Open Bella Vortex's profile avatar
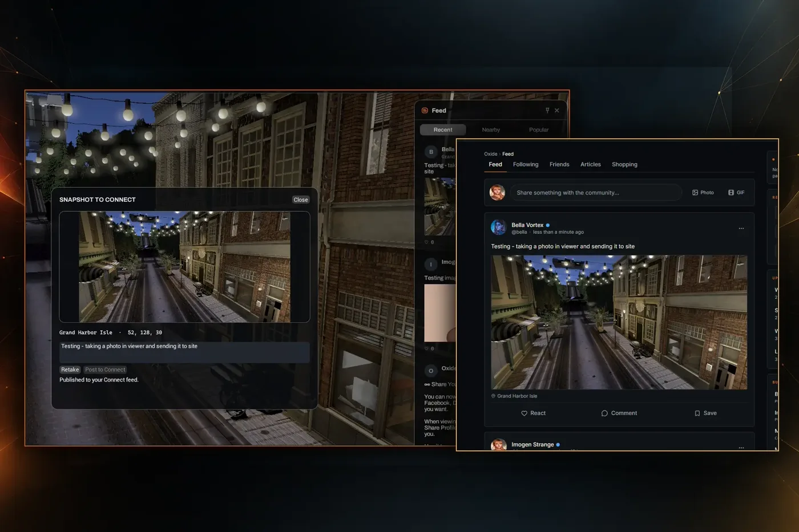The image size is (799, 532). point(499,228)
